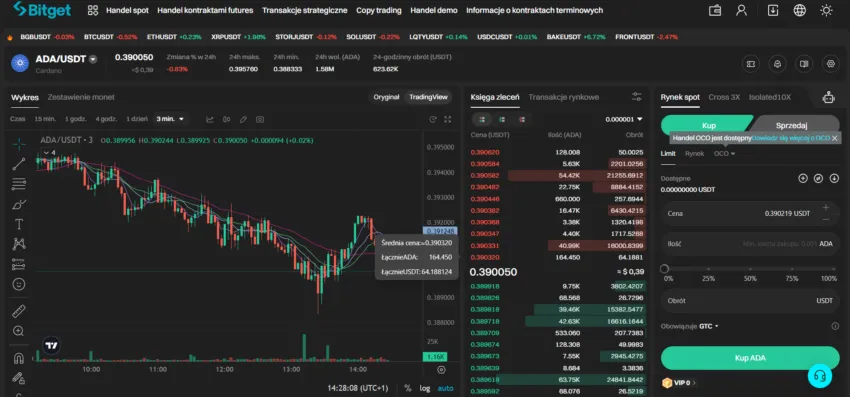Switch chart to Oryginał view
The height and width of the screenshot is (397, 850).
click(386, 97)
